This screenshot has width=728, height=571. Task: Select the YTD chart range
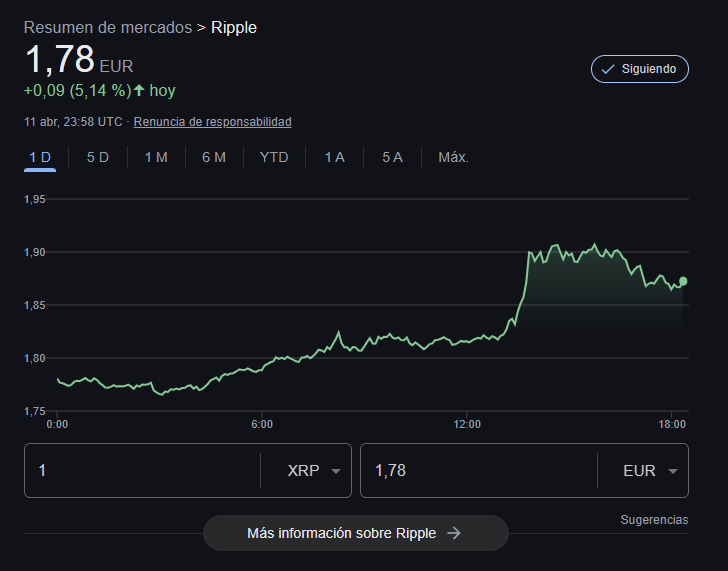point(274,157)
